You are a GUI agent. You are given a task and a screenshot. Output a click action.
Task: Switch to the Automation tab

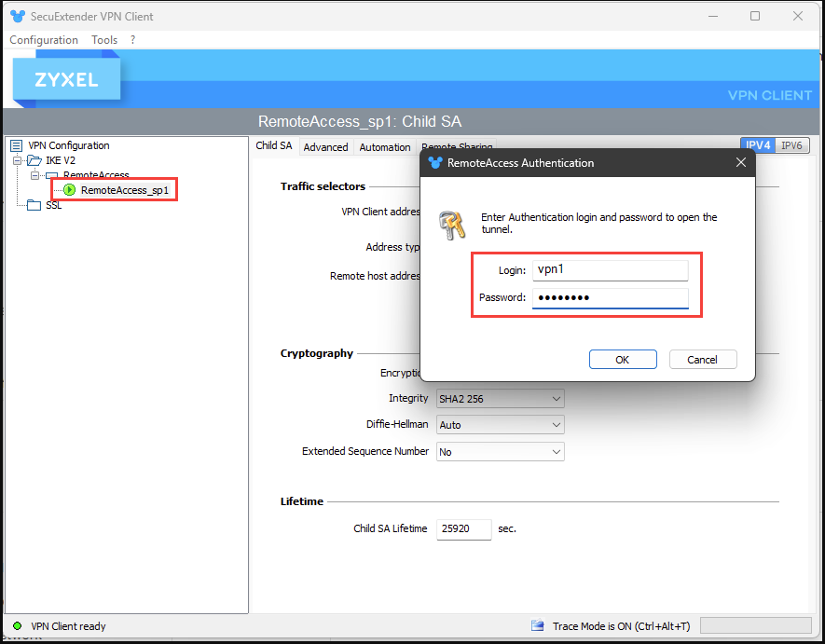(x=385, y=147)
